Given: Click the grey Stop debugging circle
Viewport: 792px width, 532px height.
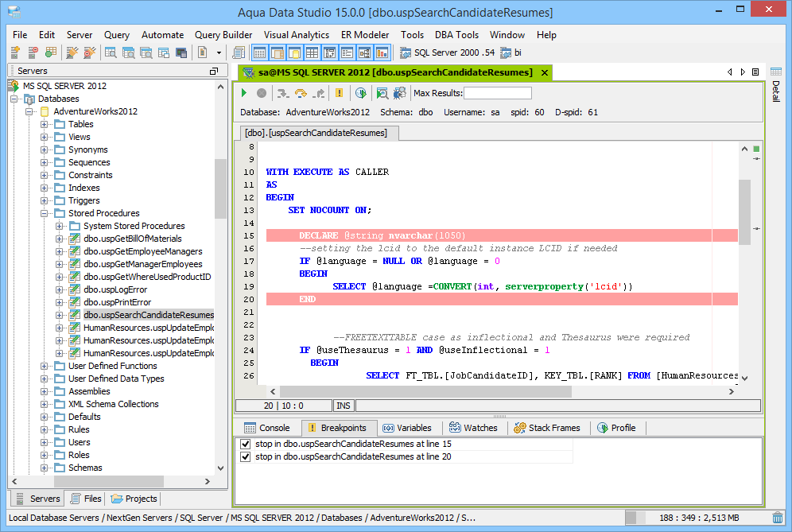Looking at the screenshot, I should (261, 93).
